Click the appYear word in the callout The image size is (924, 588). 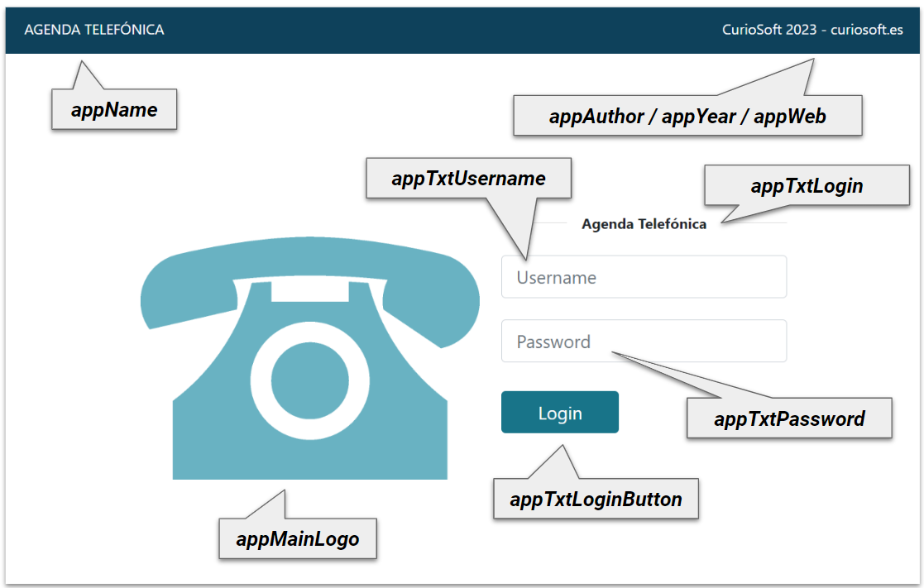coord(698,117)
